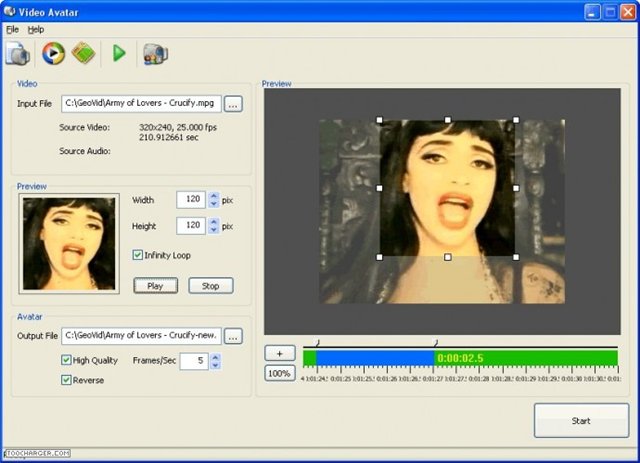
Task: Click the camcorder with people toolbar icon
Action: coord(155,54)
